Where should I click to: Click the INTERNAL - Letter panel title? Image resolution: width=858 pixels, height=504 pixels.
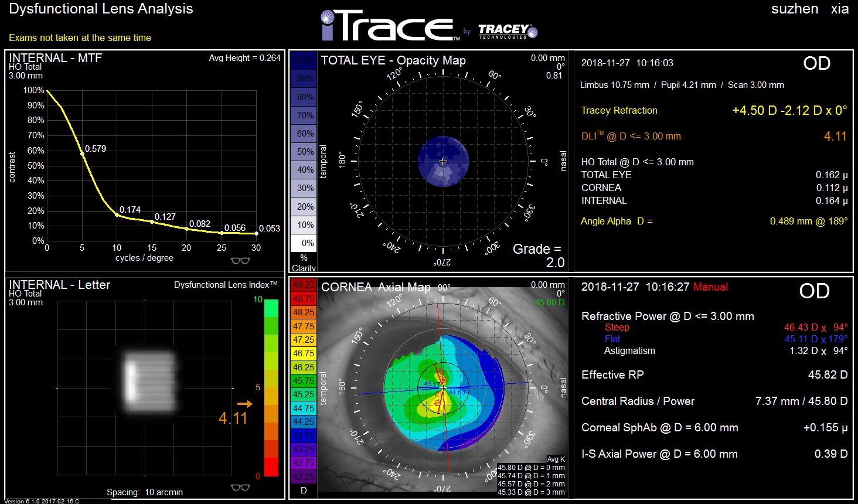pos(59,285)
